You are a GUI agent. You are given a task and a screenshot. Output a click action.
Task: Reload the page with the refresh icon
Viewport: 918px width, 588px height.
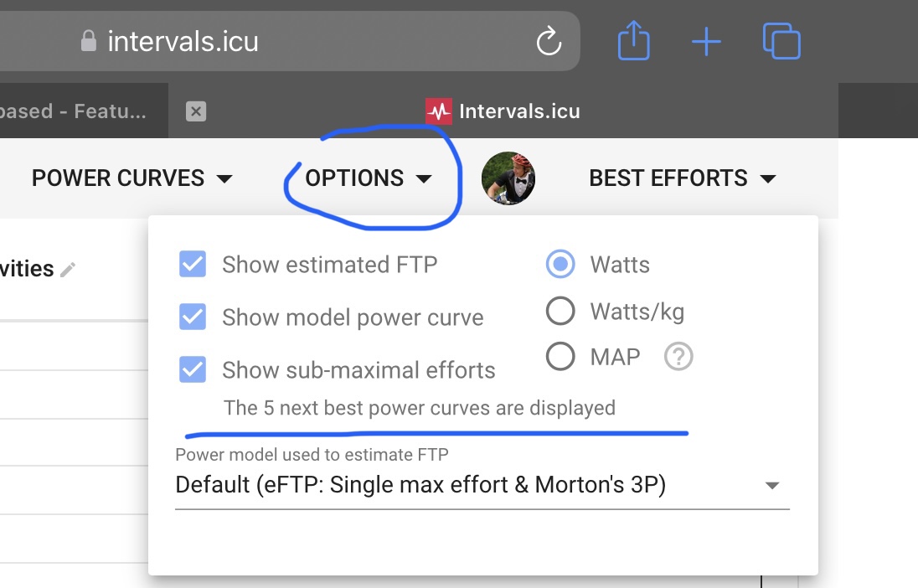click(x=549, y=41)
